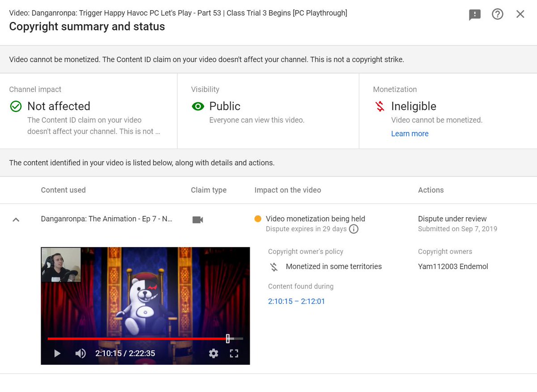Image resolution: width=537 pixels, height=392 pixels.
Task: Mute the video preview volume
Action: point(80,354)
